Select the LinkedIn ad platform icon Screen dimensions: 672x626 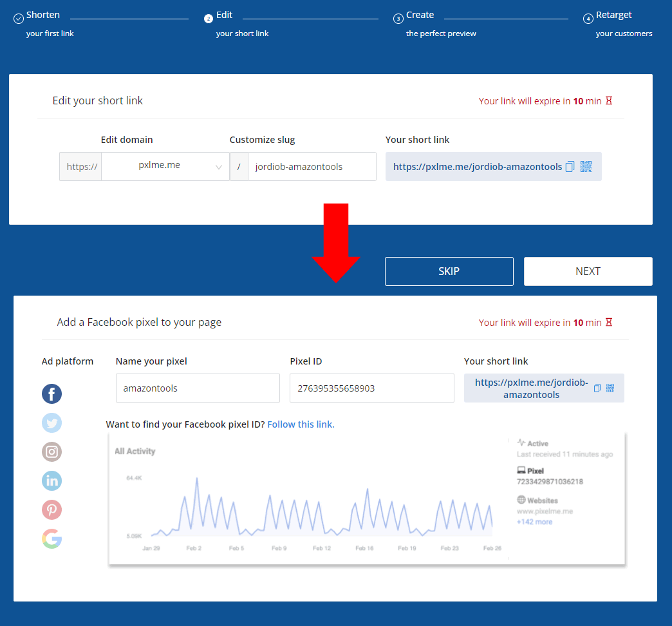(52, 480)
